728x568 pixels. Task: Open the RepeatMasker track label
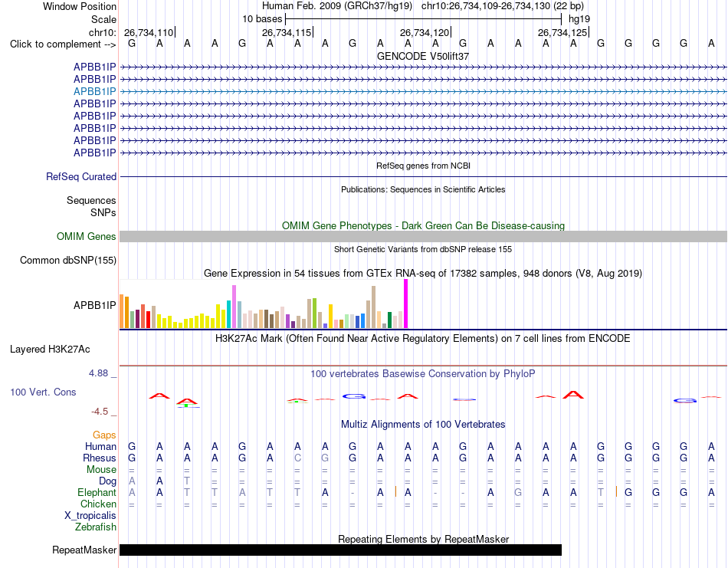coord(84,550)
